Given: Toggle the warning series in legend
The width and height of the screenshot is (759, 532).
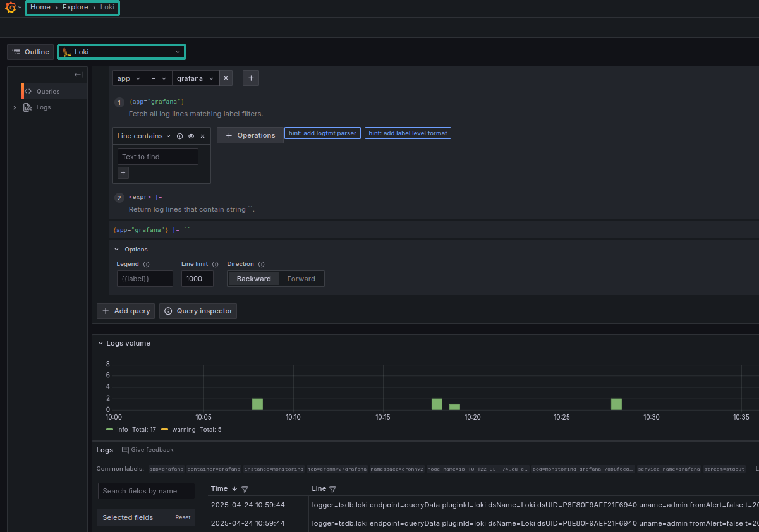Looking at the screenshot, I should [184, 430].
